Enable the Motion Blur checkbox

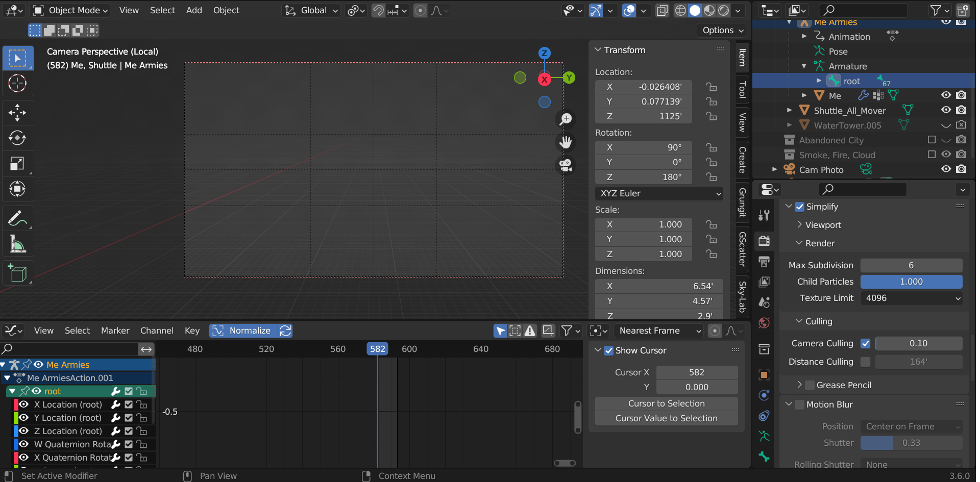pos(800,404)
